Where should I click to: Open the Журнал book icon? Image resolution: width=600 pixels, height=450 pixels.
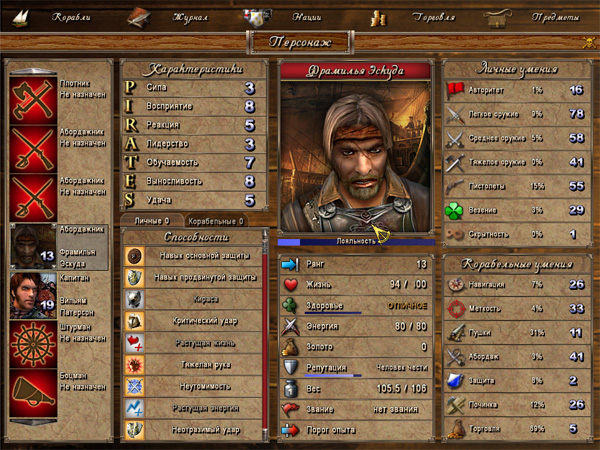point(139,18)
